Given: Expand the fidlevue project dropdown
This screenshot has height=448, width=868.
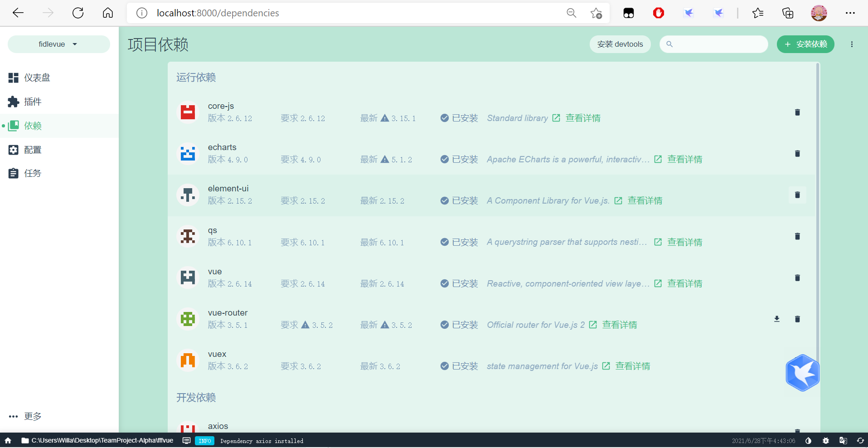Looking at the screenshot, I should pos(58,44).
